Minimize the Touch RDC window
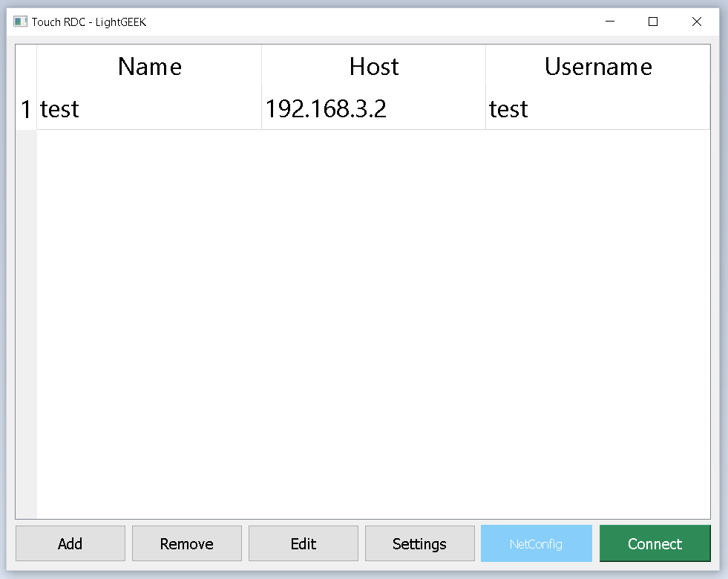 point(610,22)
